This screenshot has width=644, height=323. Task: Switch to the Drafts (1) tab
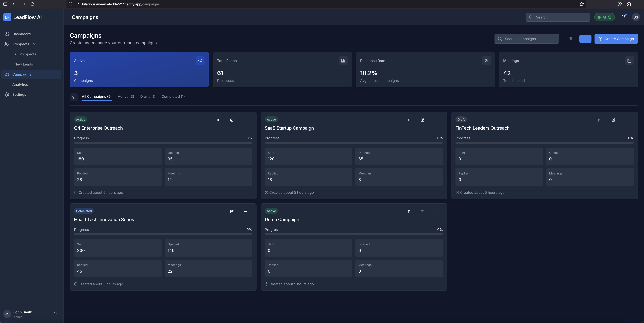(147, 96)
